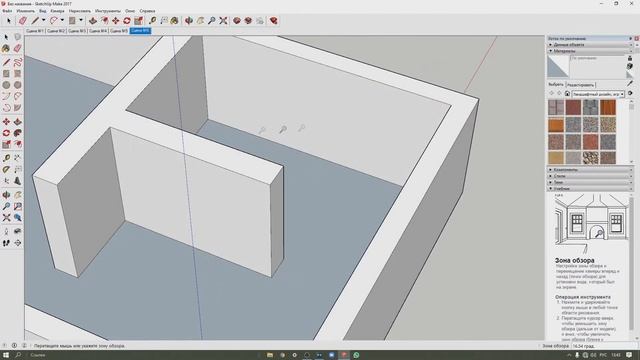Open the material library dropdown list
Screen dimensions: 640x360
[598, 94]
